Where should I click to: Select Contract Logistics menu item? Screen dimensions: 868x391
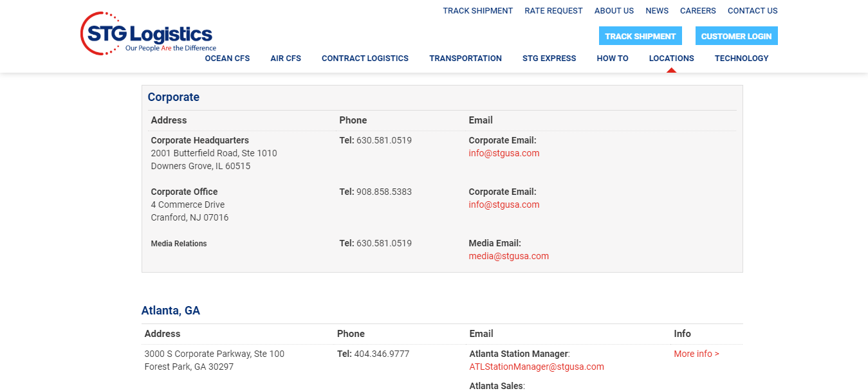(x=365, y=59)
